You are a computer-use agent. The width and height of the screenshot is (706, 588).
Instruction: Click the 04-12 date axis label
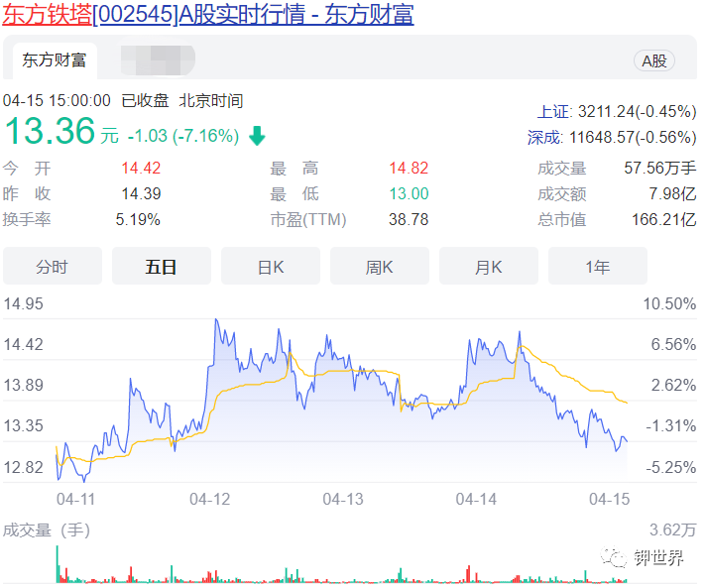pyautogui.click(x=209, y=500)
